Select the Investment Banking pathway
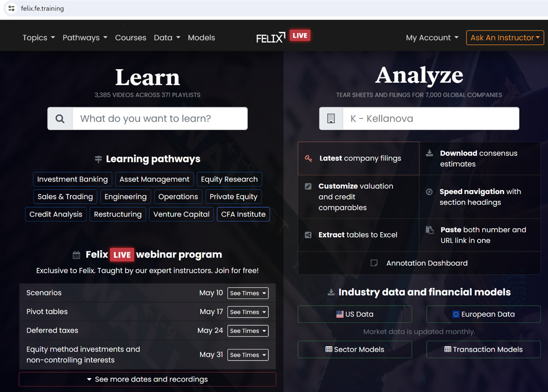This screenshot has width=548, height=392. tap(72, 179)
